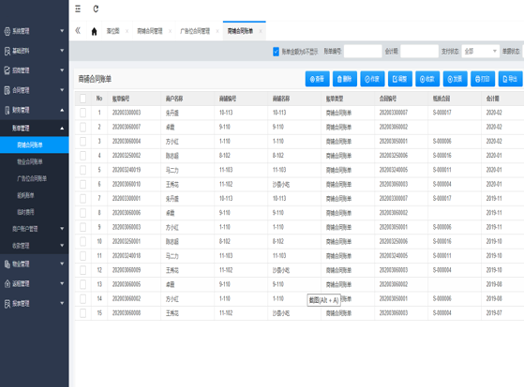The image size is (524, 387).
Task: Tick checkbox for row 2 bill 202003060007
Action: pyautogui.click(x=83, y=127)
